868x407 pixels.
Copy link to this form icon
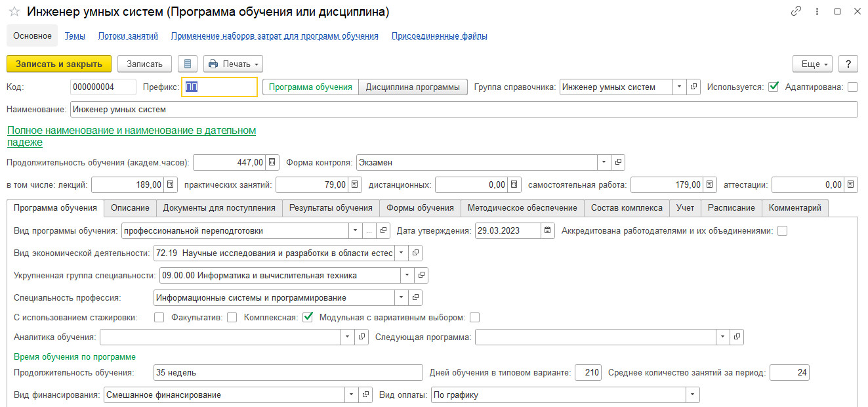[x=796, y=12]
